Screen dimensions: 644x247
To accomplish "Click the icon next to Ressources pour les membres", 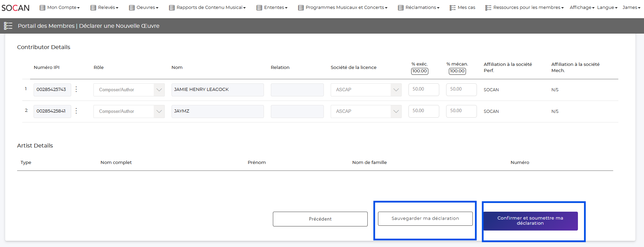I will tap(488, 8).
